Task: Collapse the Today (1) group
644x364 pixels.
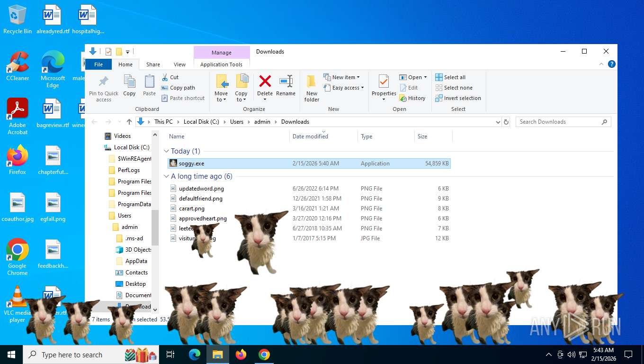Action: coord(166,151)
